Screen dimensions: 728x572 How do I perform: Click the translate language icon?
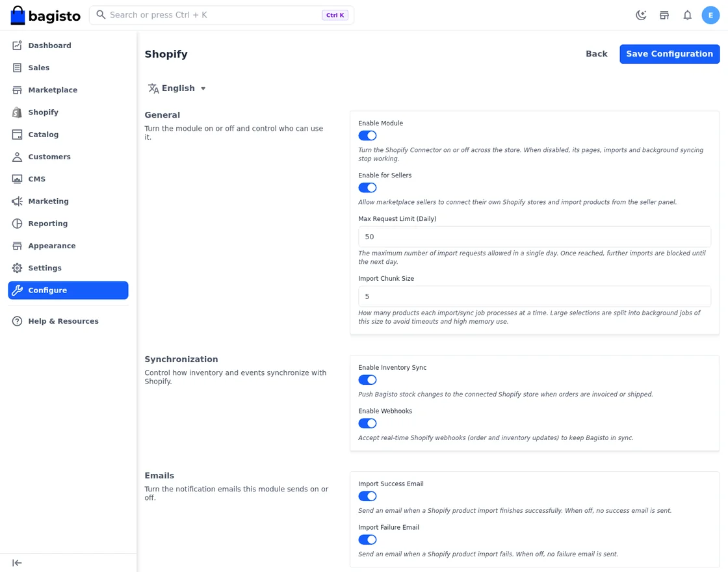point(153,88)
